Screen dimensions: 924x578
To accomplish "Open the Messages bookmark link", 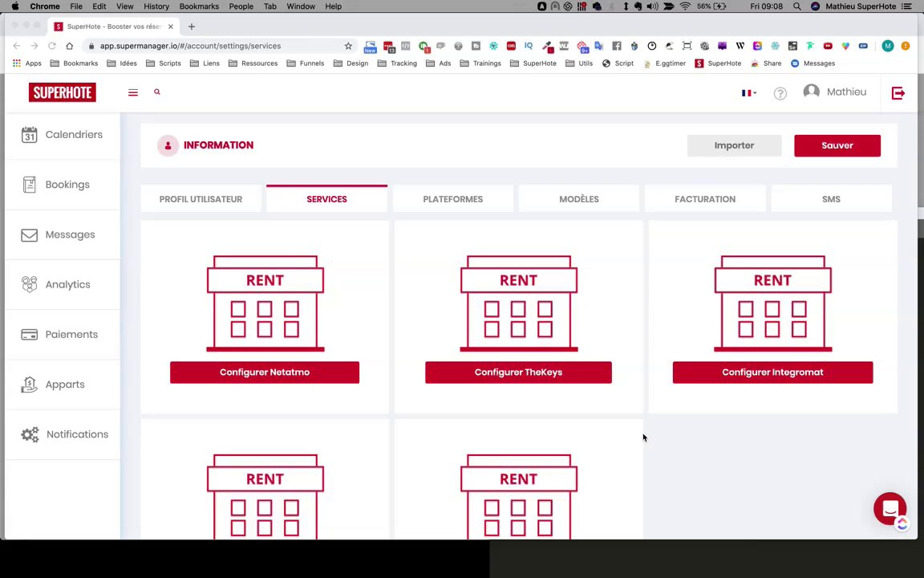I will click(813, 63).
